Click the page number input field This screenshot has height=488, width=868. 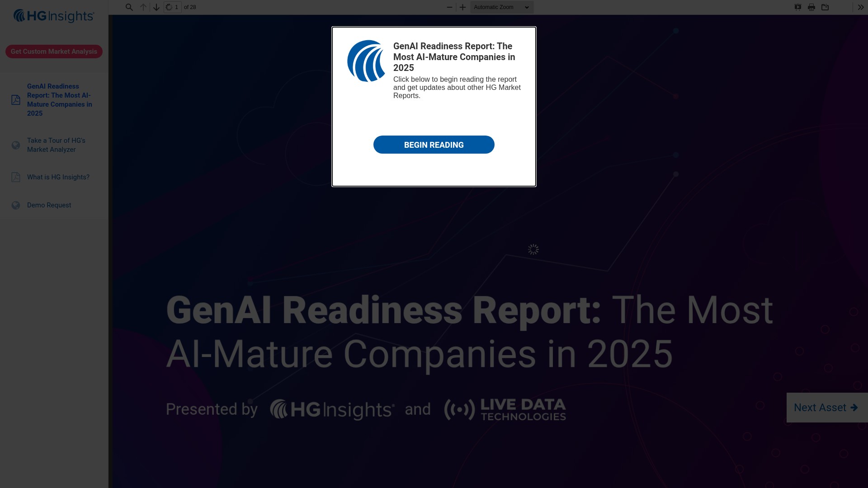[x=173, y=7]
